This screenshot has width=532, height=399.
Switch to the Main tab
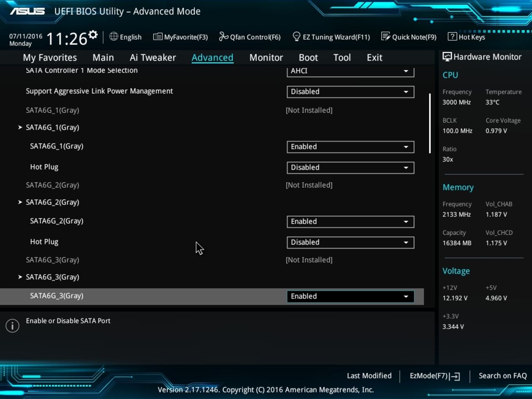[103, 58]
